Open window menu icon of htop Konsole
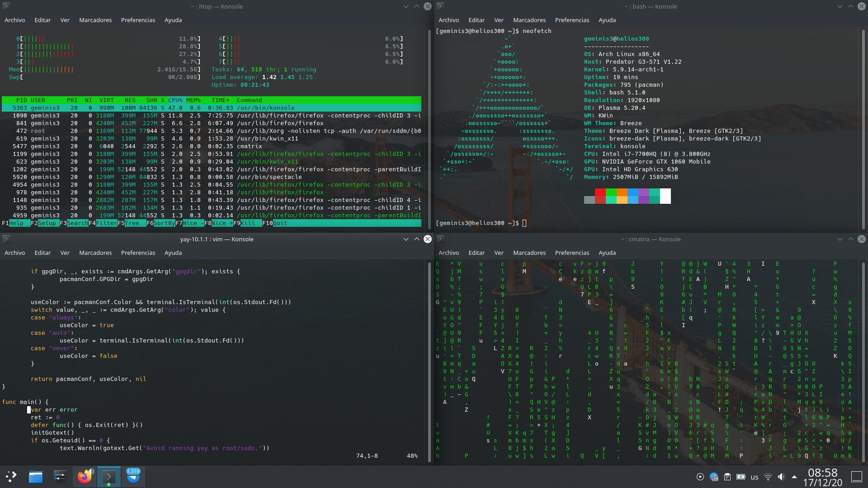868x488 pixels. [x=6, y=6]
